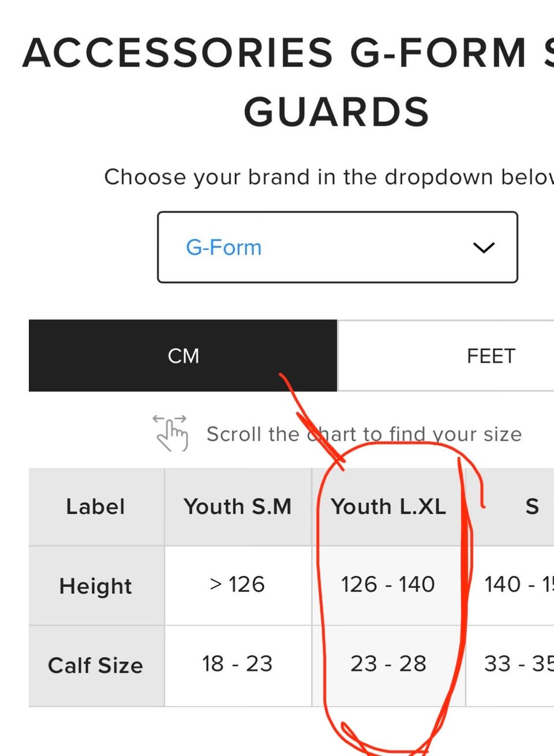The width and height of the screenshot is (554, 756).
Task: Click the height cell under S column
Action: coord(518,584)
